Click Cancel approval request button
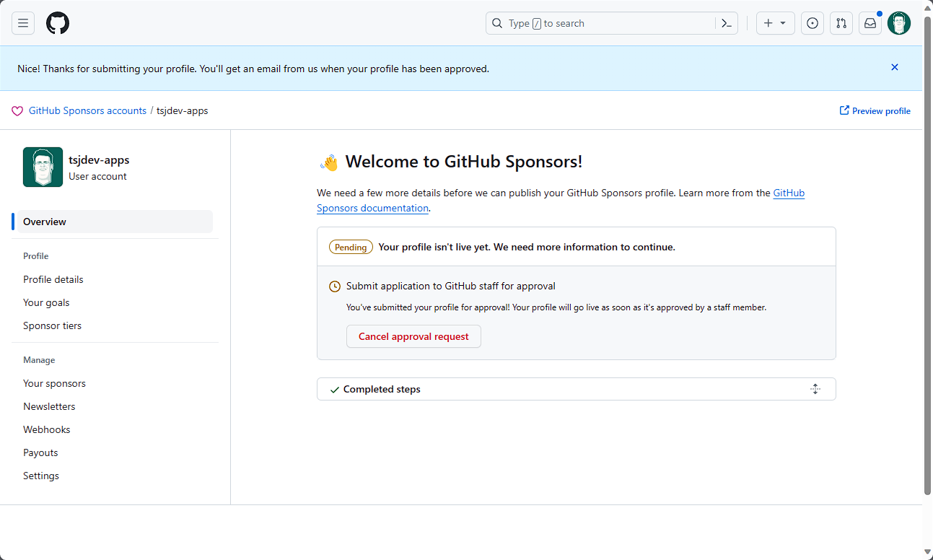The image size is (933, 560). (413, 336)
